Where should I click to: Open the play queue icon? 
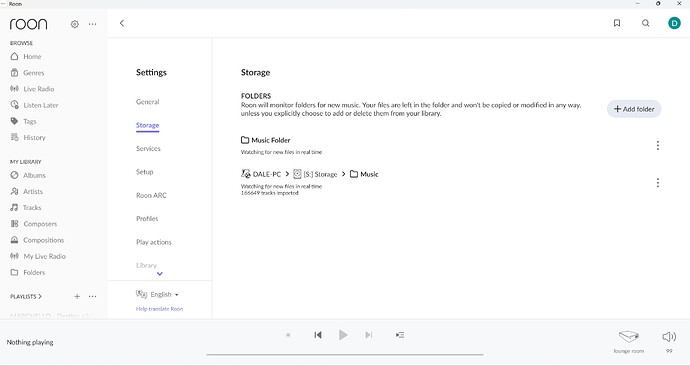tap(400, 335)
